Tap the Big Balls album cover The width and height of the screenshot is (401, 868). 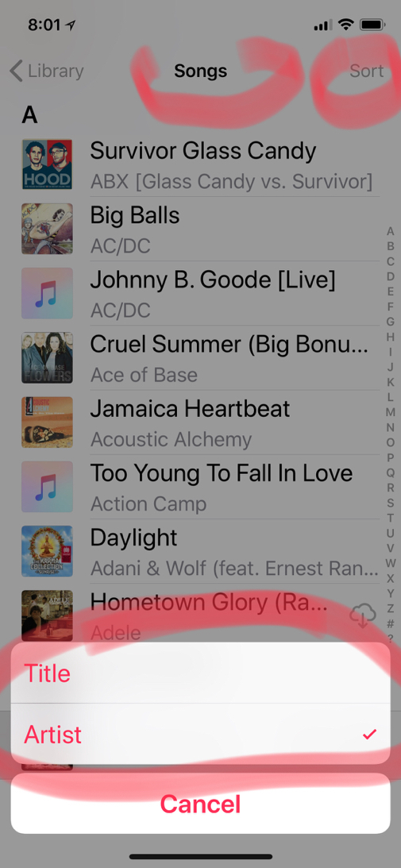(x=47, y=229)
